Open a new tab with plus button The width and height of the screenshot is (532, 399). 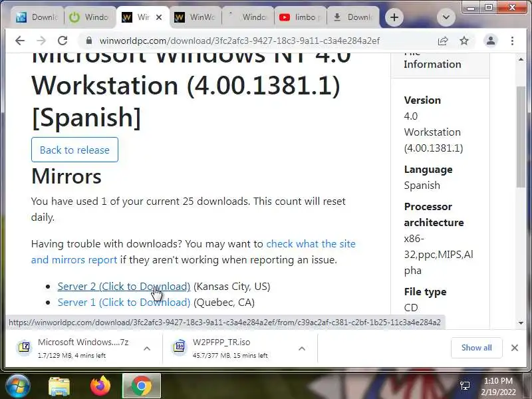(394, 17)
